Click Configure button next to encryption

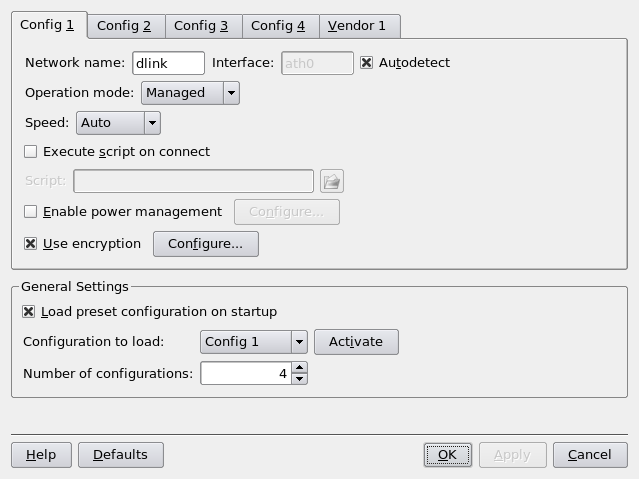(205, 244)
